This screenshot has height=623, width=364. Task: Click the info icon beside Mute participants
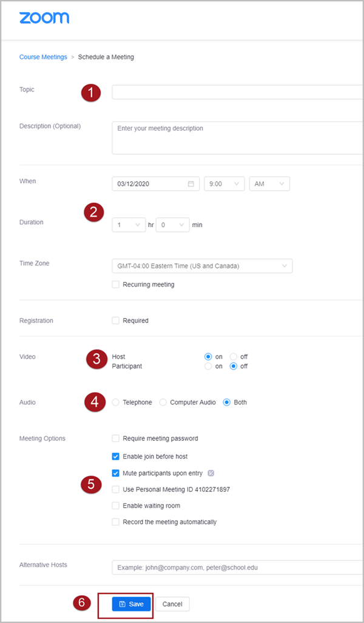211,473
